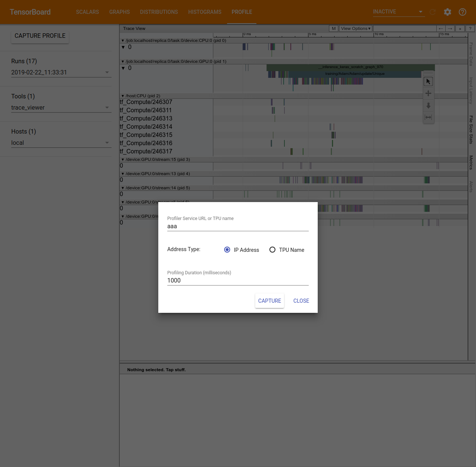The height and width of the screenshot is (467, 476).
Task: Select the trace viewer pan tool
Action: 428,94
